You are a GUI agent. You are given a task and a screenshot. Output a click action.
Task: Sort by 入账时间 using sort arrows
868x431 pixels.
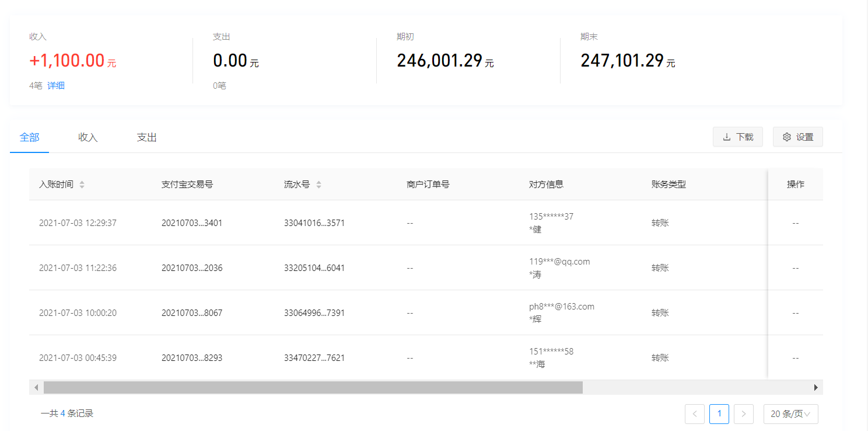click(82, 185)
